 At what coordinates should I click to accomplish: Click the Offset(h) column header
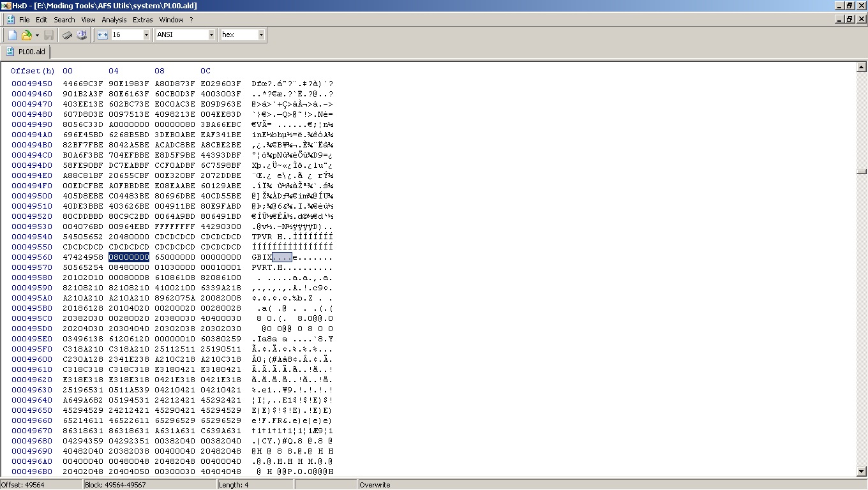[33, 71]
